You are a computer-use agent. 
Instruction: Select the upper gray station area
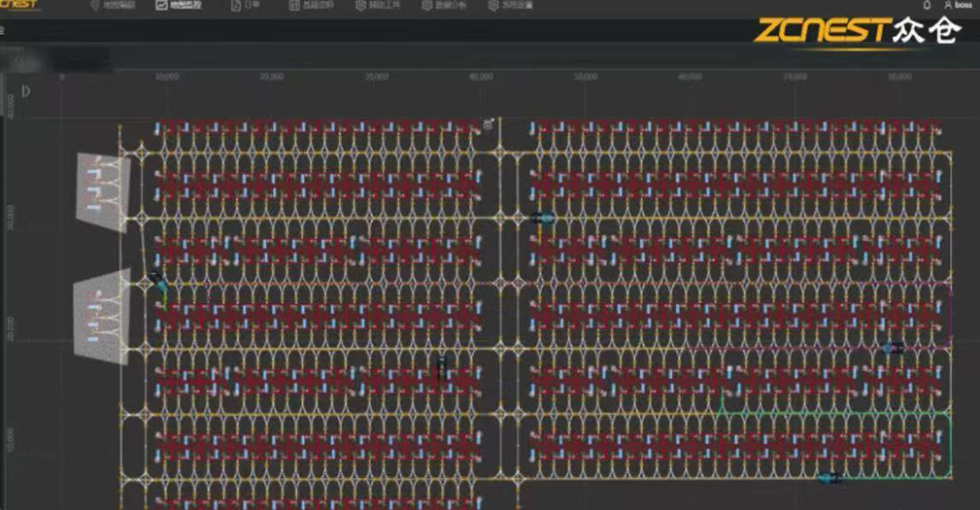coord(103,190)
